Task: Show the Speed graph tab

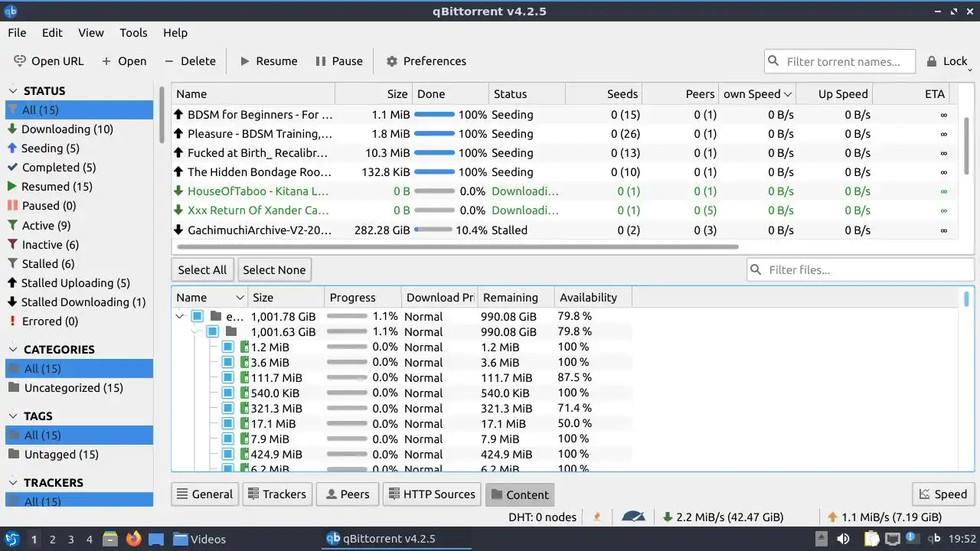Action: [x=943, y=494]
